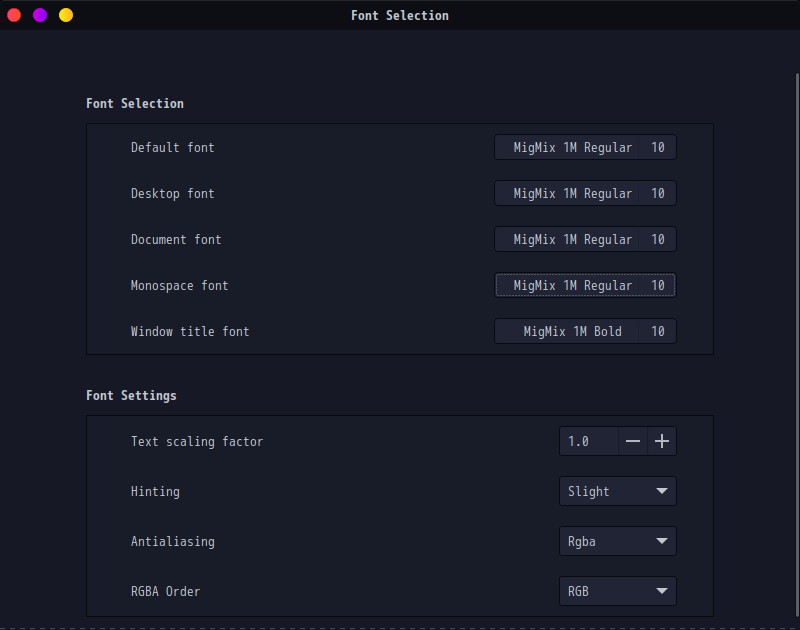
Task: Click the Font Selection title bar
Action: tap(400, 15)
